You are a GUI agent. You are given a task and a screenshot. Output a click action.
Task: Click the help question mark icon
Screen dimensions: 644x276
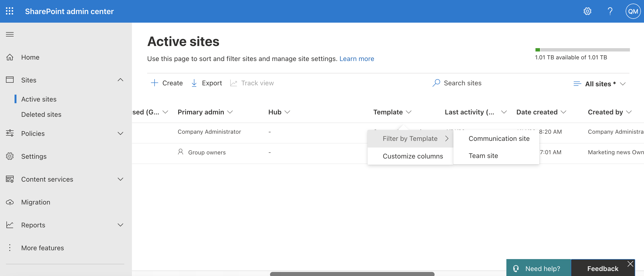[610, 11]
